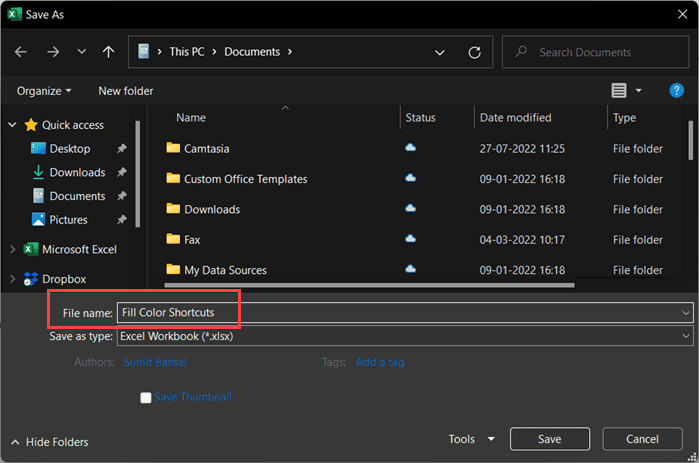Collapse the pane with Hide Folders
The image size is (699, 463).
point(49,442)
